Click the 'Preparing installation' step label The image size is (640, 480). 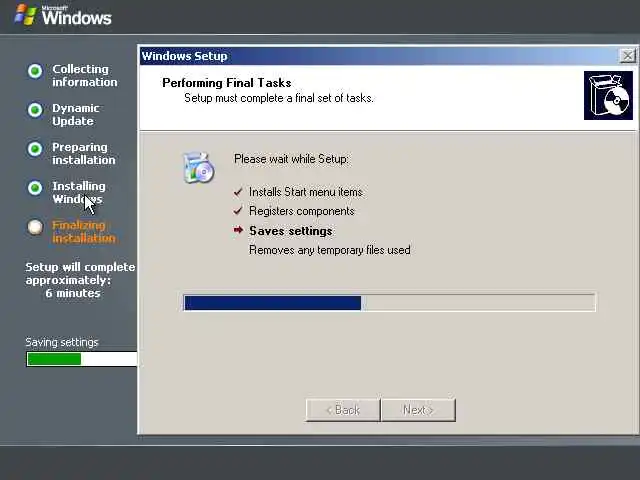click(84, 153)
